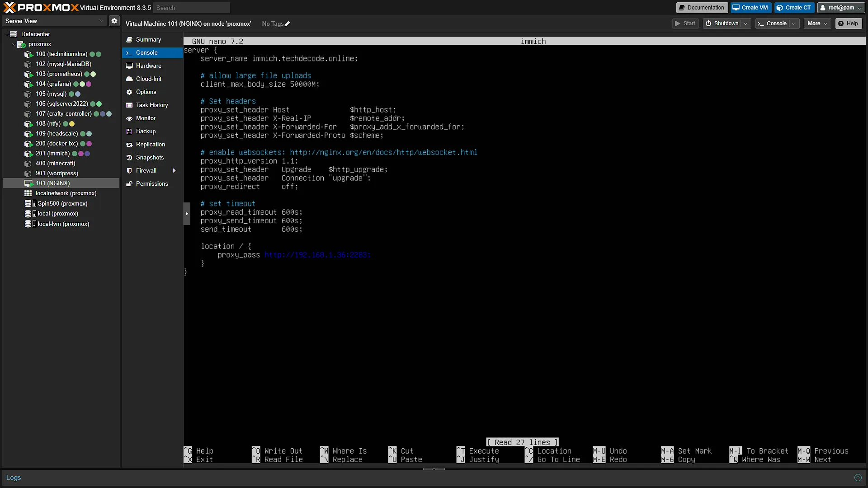Click the Options gear icon
The width and height of the screenshot is (868, 488).
point(129,92)
